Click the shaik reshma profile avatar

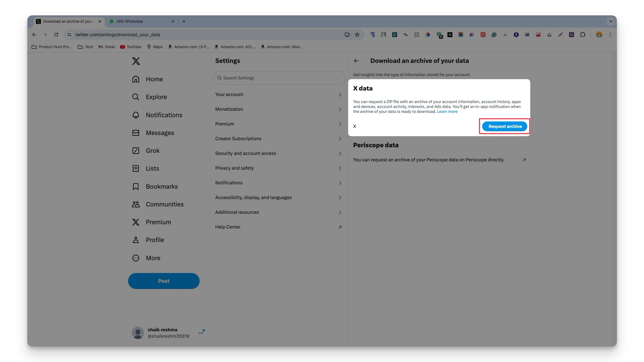pos(138,333)
